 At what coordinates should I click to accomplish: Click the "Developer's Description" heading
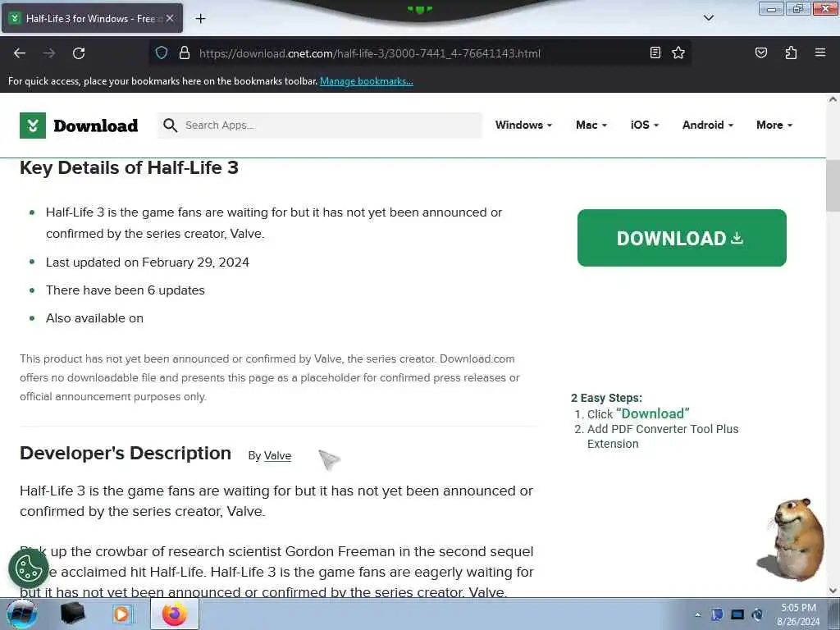pyautogui.click(x=126, y=453)
